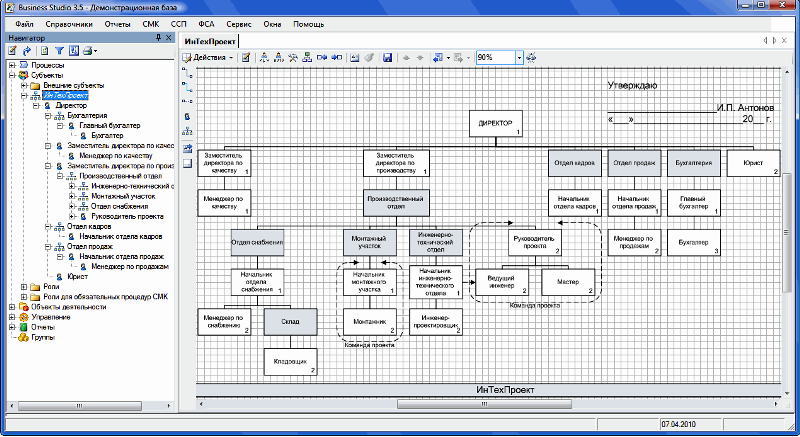Expand the Монтажный участок tree node

tap(72, 196)
